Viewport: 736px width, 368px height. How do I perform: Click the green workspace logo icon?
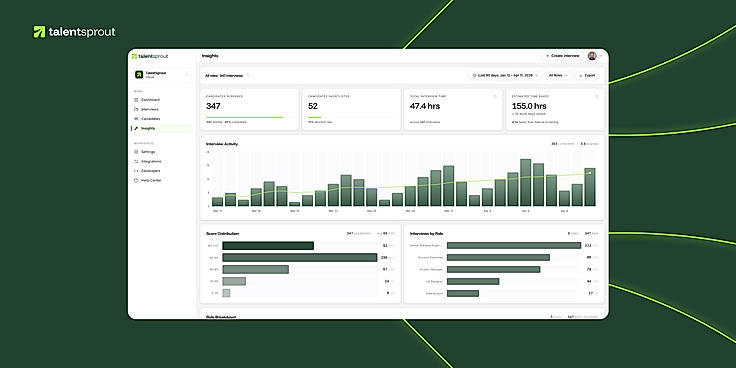click(139, 75)
